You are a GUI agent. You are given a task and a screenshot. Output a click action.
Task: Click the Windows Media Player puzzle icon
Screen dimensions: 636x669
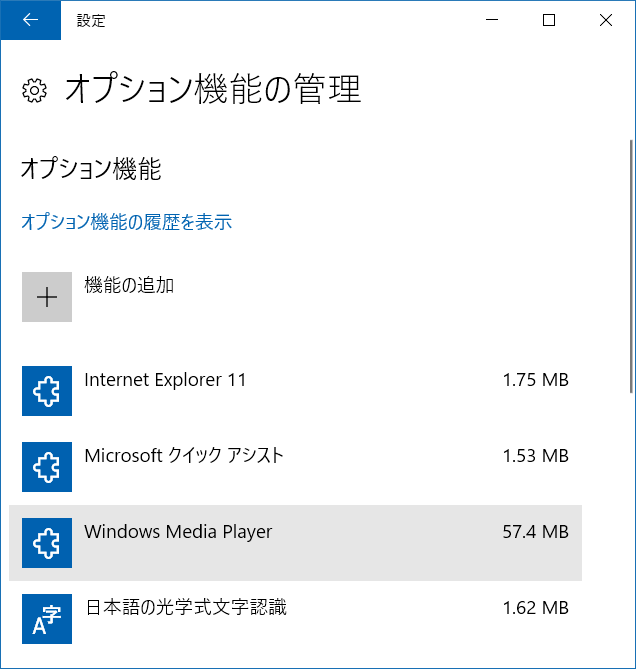click(x=47, y=543)
